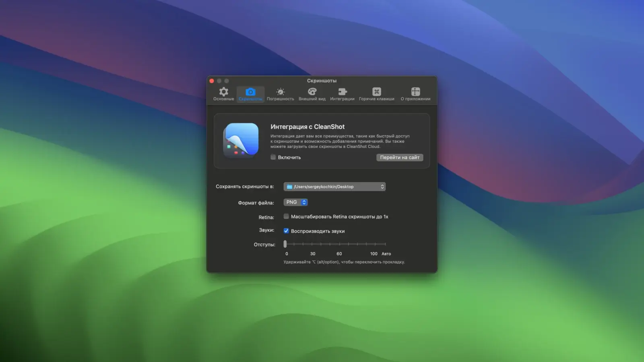Enable the CleanShot integration Включить checkbox
This screenshot has height=362, width=644.
point(273,157)
